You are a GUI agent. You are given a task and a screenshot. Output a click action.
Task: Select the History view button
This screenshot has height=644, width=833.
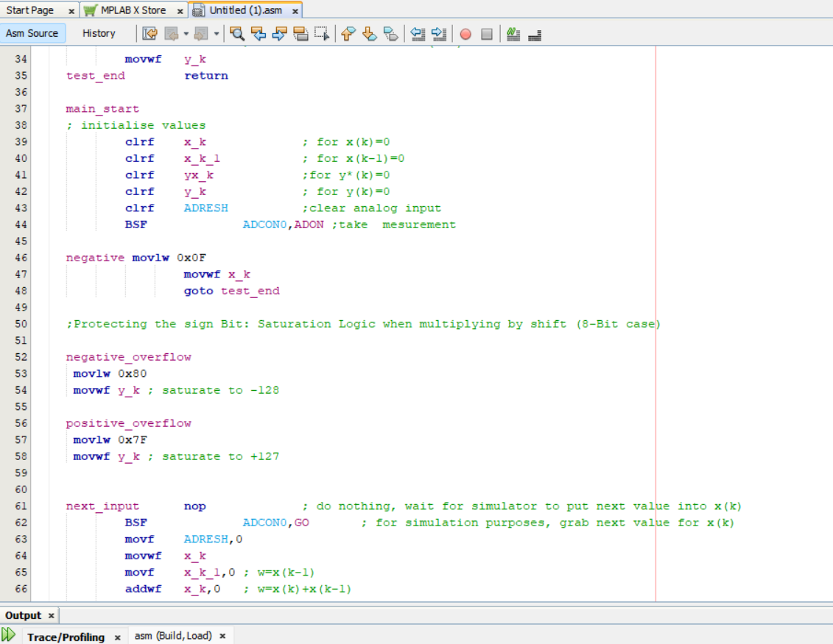click(99, 33)
